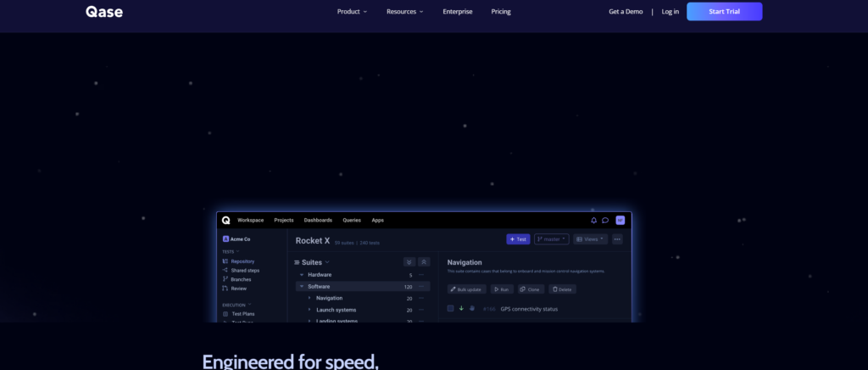Viewport: 868px width, 370px height.
Task: Click the Get a Demo link
Action: (x=626, y=12)
